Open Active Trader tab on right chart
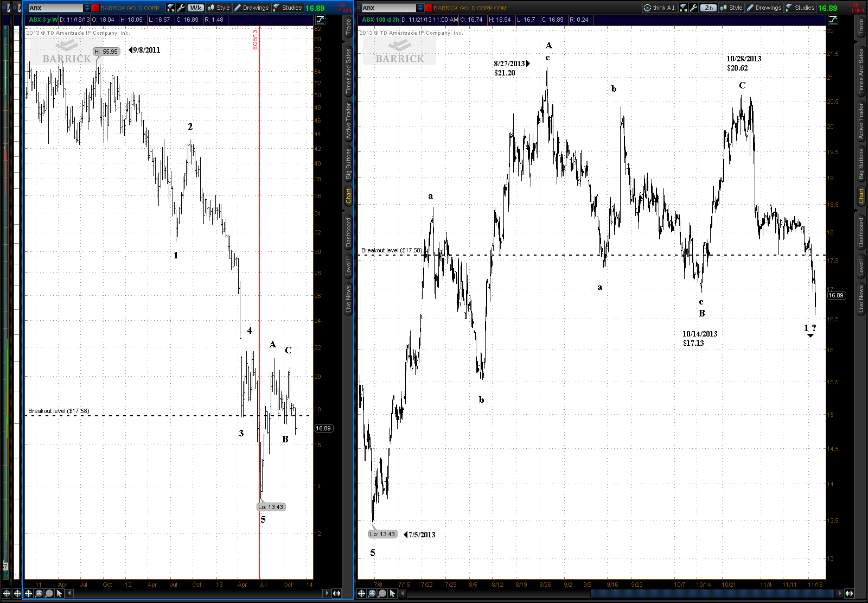This screenshot has width=868, height=603. [861, 122]
